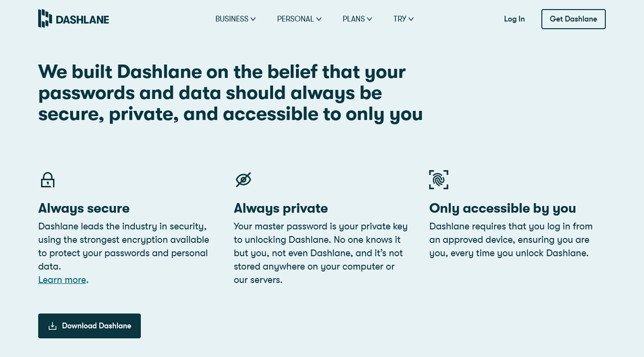Viewport: 644px width, 357px height.
Task: Click the BUSINESS chevron arrow
Action: tap(253, 19)
